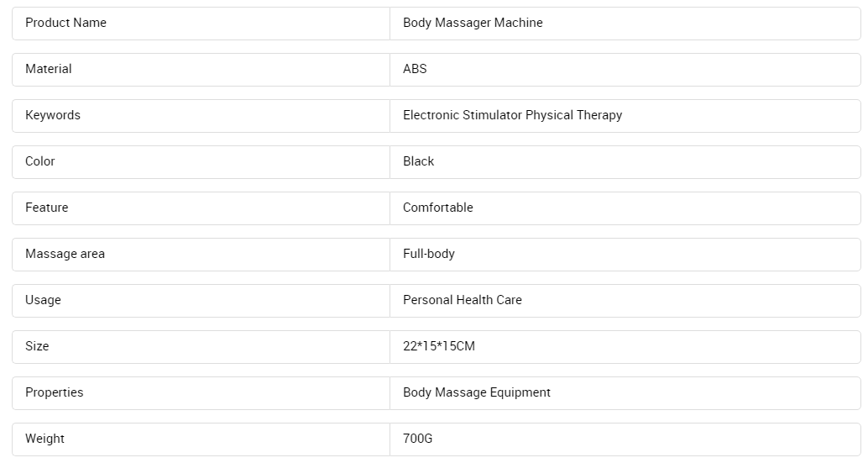The height and width of the screenshot is (463, 868).
Task: Click the Weight label
Action: coord(44,439)
